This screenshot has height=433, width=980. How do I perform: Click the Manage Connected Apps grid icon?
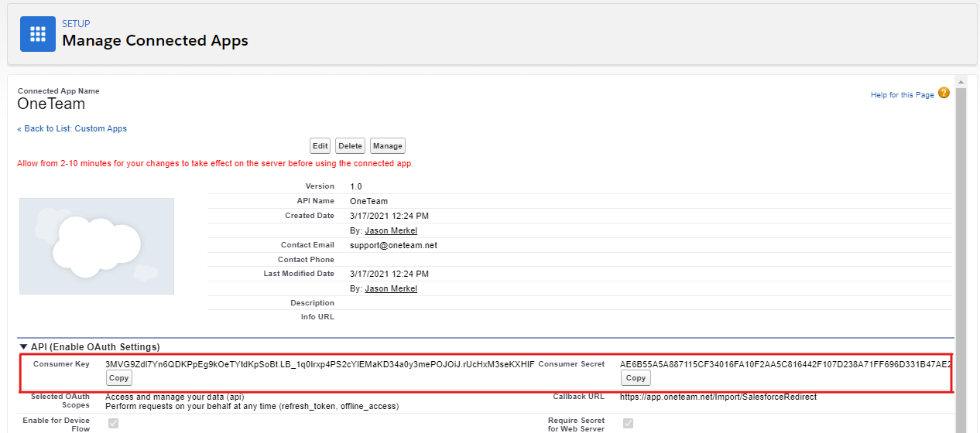click(38, 34)
